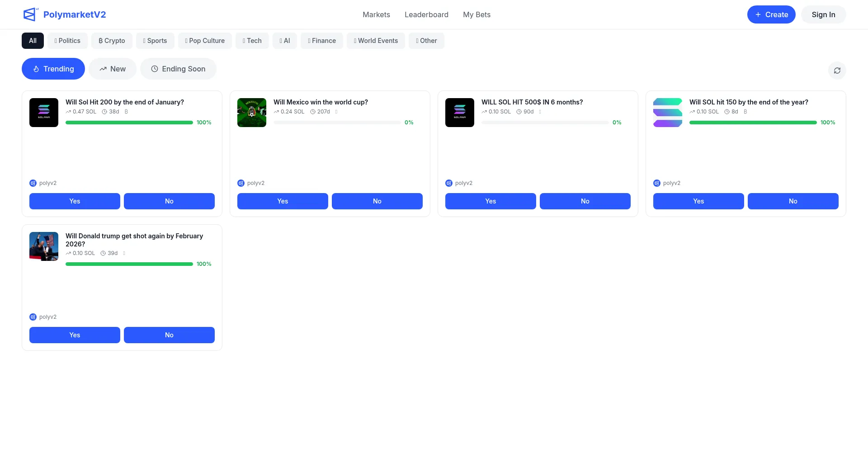Screen dimensions: 868x449
Task: Click the gradient Solana icon for SOL 150
Action: pos(668,113)
